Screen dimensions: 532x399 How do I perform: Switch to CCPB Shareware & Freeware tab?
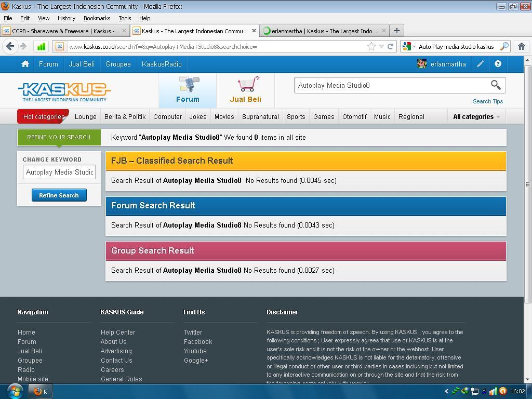65,31
